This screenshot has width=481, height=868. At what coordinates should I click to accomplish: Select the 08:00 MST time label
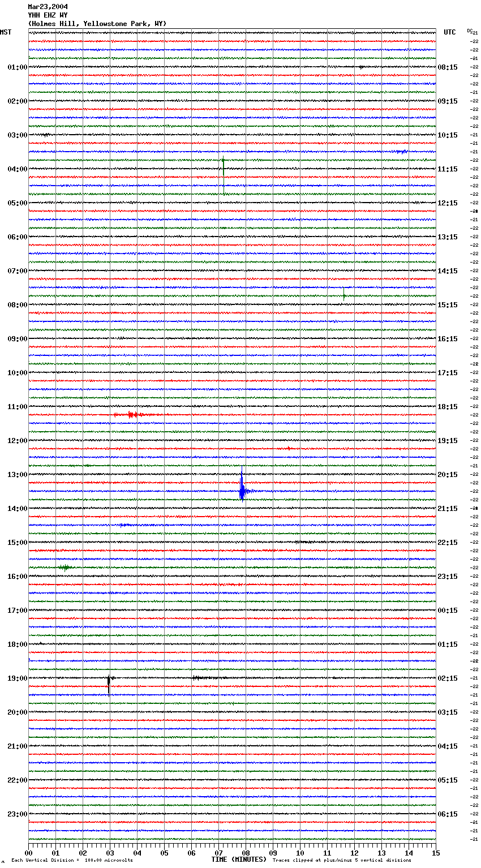click(x=18, y=305)
